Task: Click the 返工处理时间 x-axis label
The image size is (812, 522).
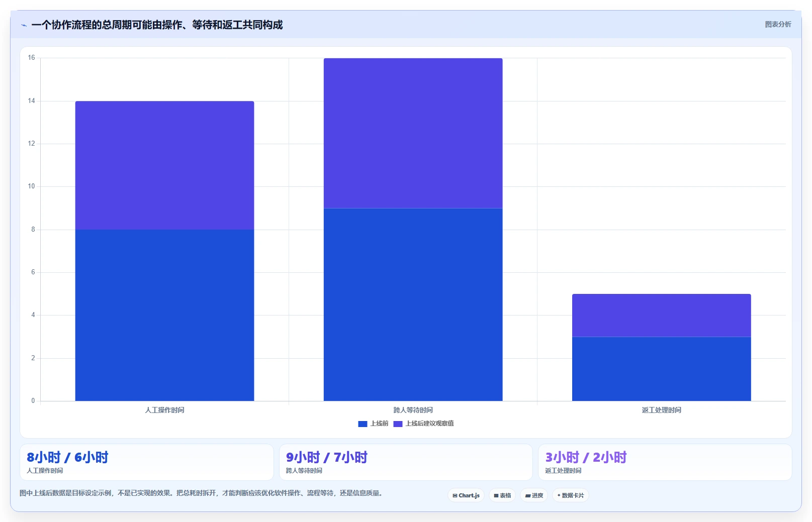Action: [661, 410]
